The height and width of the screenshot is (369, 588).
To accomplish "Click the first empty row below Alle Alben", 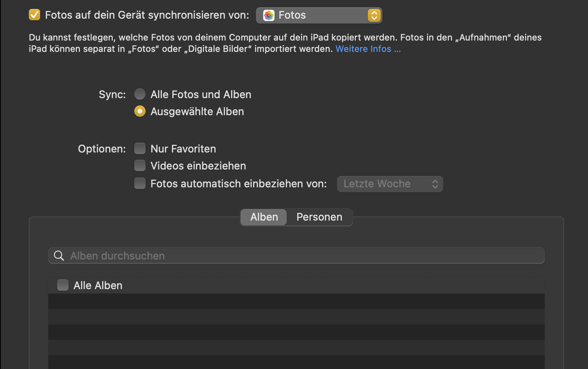I will (x=296, y=302).
